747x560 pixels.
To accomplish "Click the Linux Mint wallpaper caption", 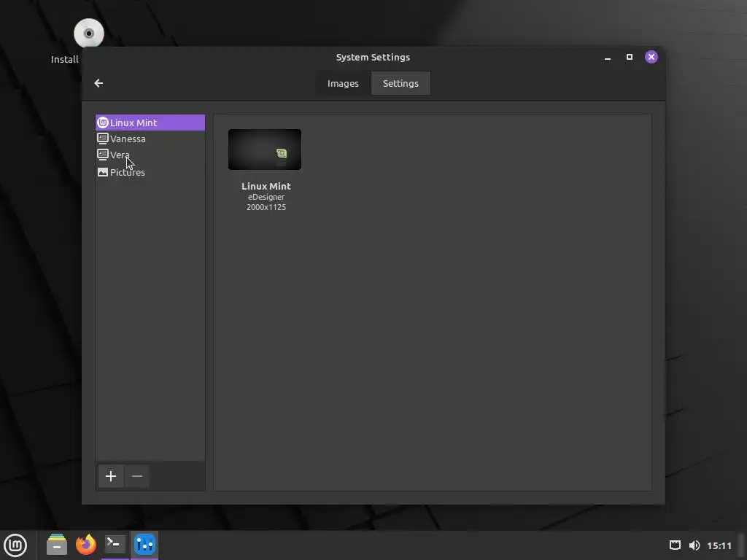I will point(266,186).
